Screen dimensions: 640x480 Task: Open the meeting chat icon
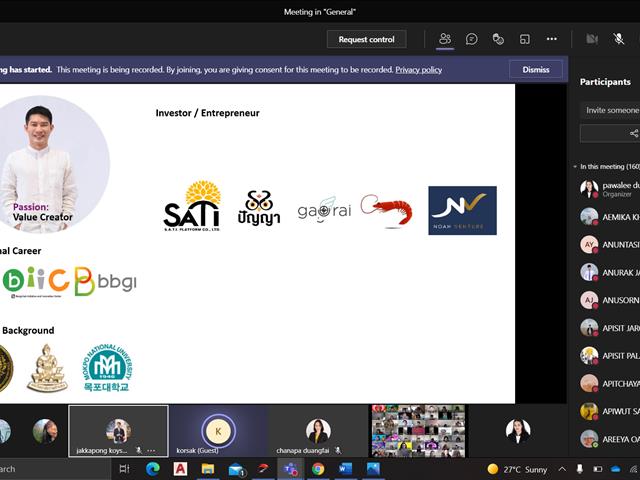(471, 39)
